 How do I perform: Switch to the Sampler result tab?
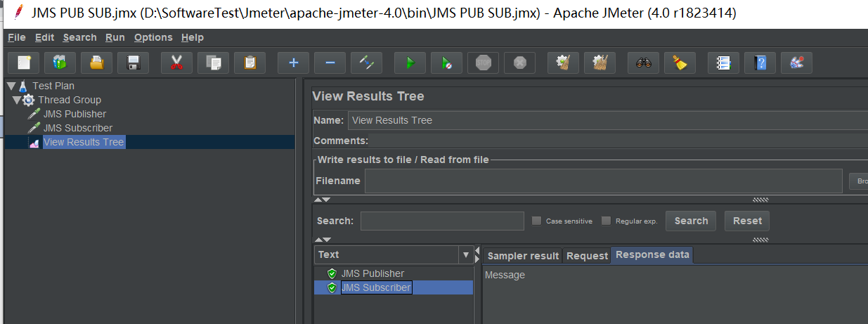[523, 256]
